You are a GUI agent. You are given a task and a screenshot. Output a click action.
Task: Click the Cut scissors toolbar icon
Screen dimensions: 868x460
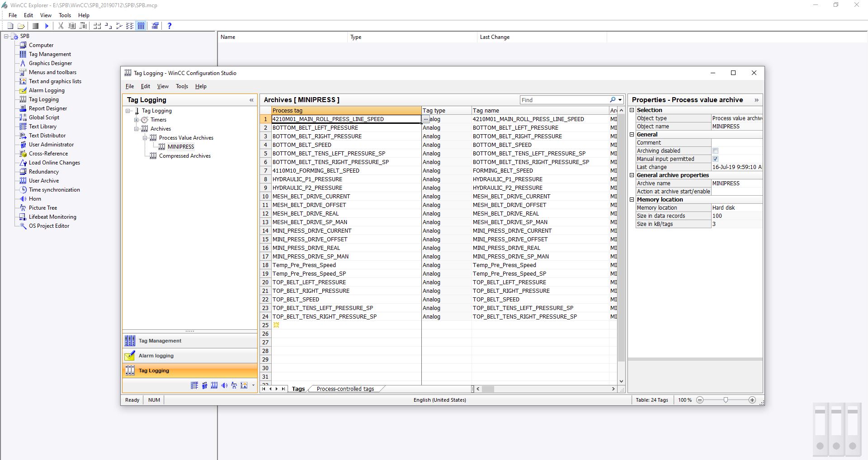point(61,26)
